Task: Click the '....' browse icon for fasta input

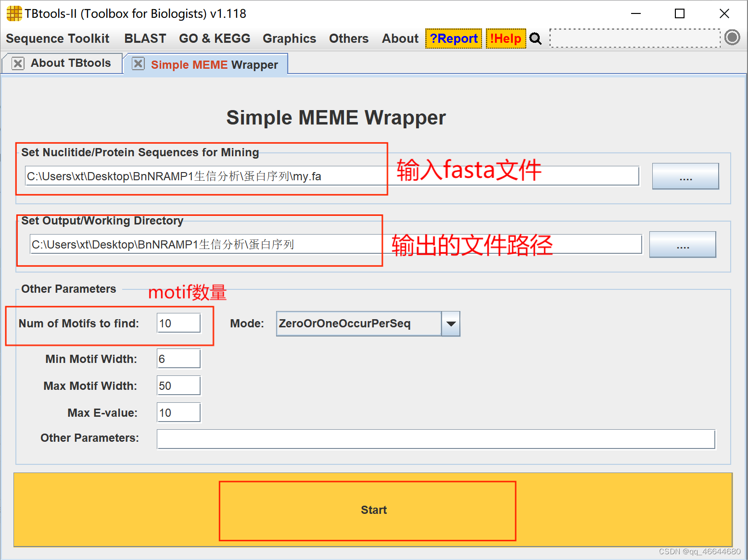Action: point(685,176)
